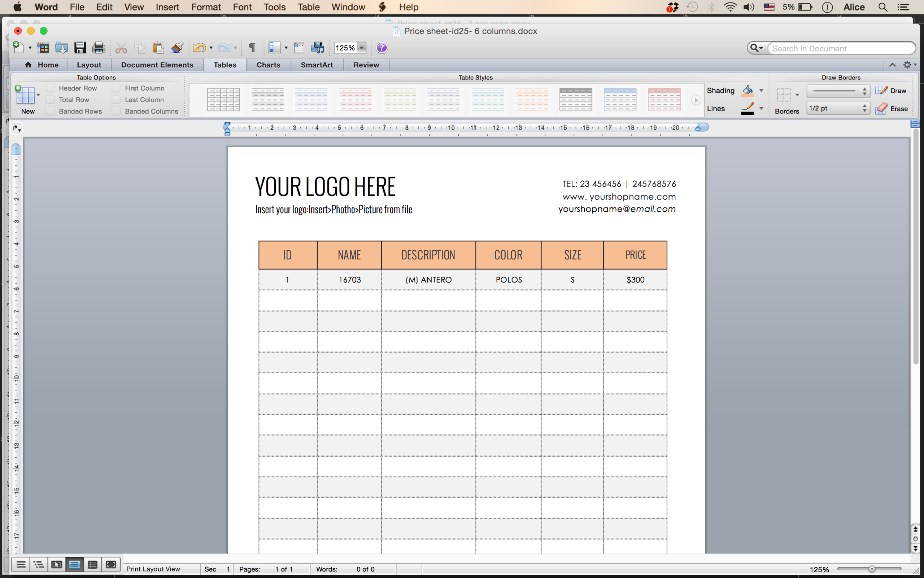The height and width of the screenshot is (578, 924).
Task: Click the Sidebar toggle icon
Action: (x=275, y=48)
